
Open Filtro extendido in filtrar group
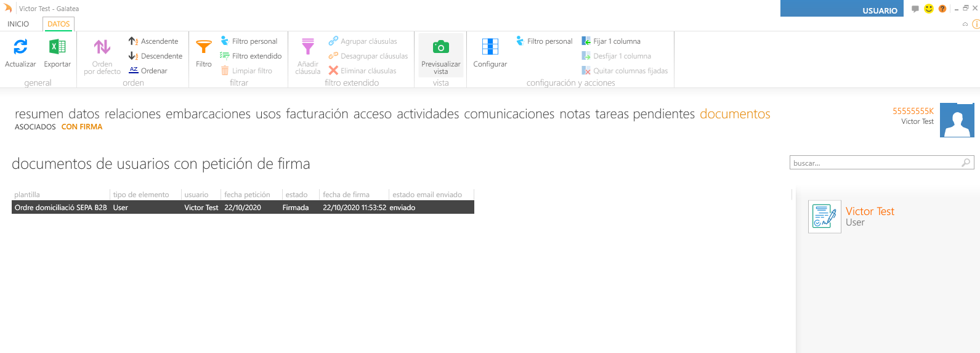point(251,56)
